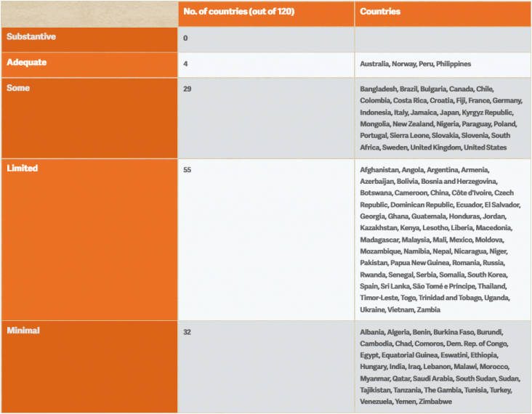Click the line starting 'Cambodia, Chad, Comoros'

click(x=434, y=344)
